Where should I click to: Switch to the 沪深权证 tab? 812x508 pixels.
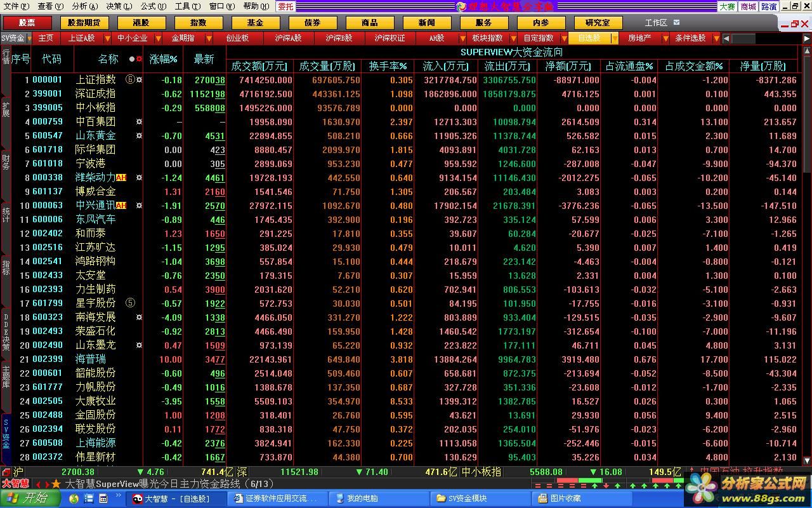390,38
